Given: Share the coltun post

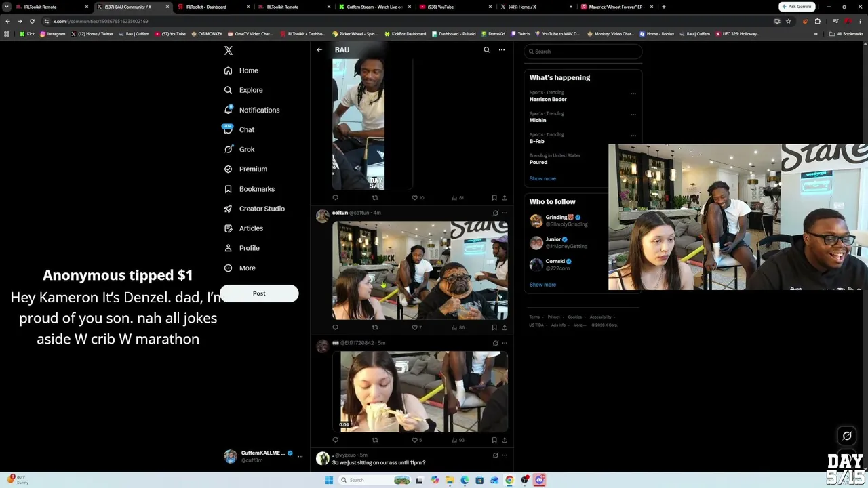Looking at the screenshot, I should click(505, 327).
